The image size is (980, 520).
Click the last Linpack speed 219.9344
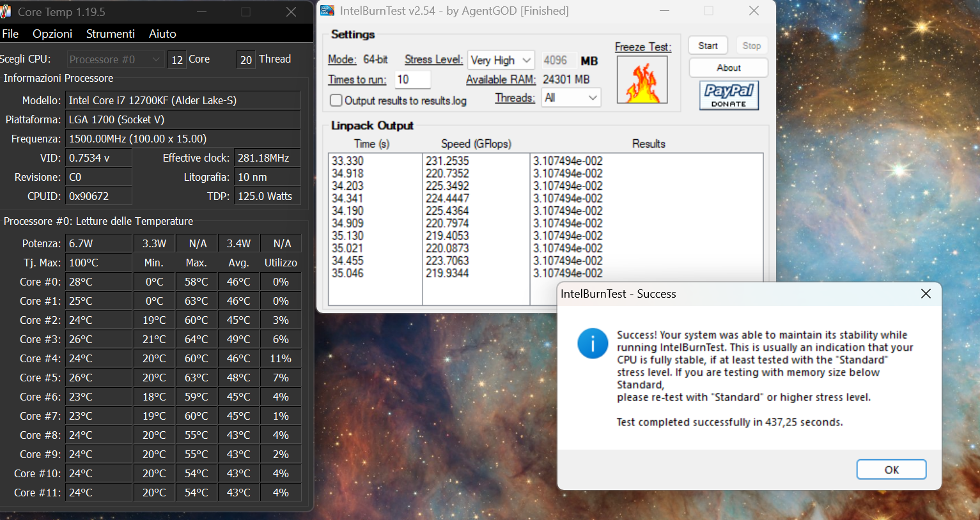[447, 273]
